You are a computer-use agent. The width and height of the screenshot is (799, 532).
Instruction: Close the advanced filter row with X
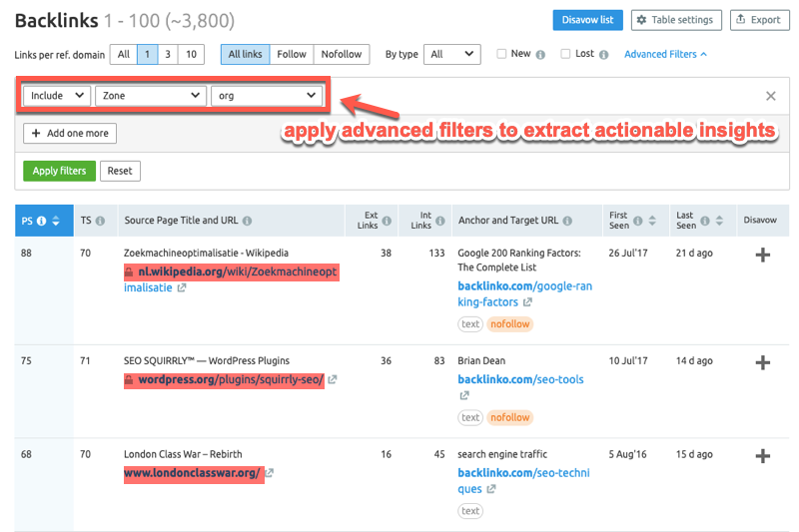tap(770, 96)
